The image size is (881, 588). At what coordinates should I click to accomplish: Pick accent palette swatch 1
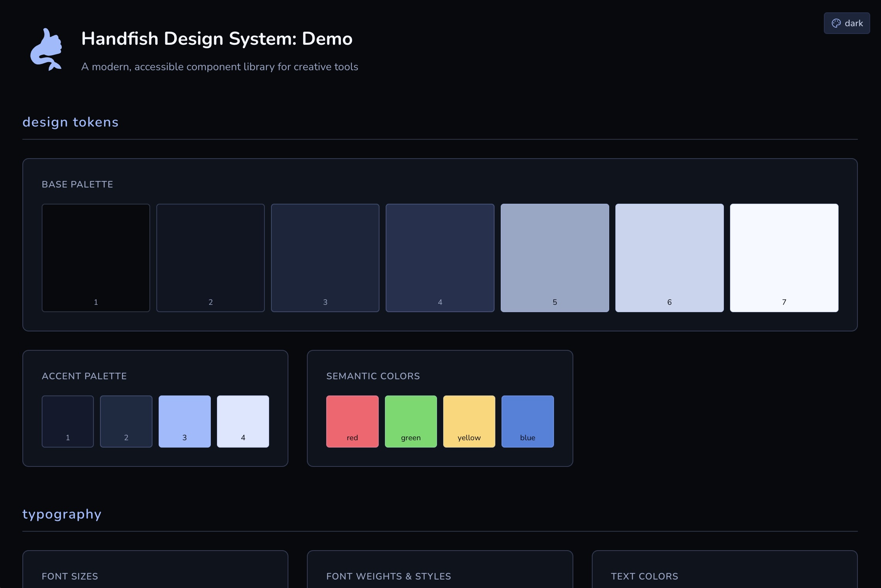68,421
